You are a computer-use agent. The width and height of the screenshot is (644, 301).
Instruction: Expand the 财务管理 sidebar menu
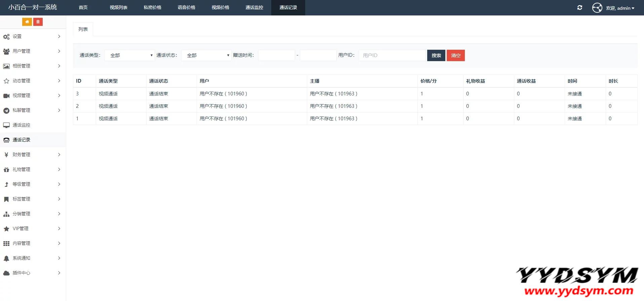click(x=33, y=155)
